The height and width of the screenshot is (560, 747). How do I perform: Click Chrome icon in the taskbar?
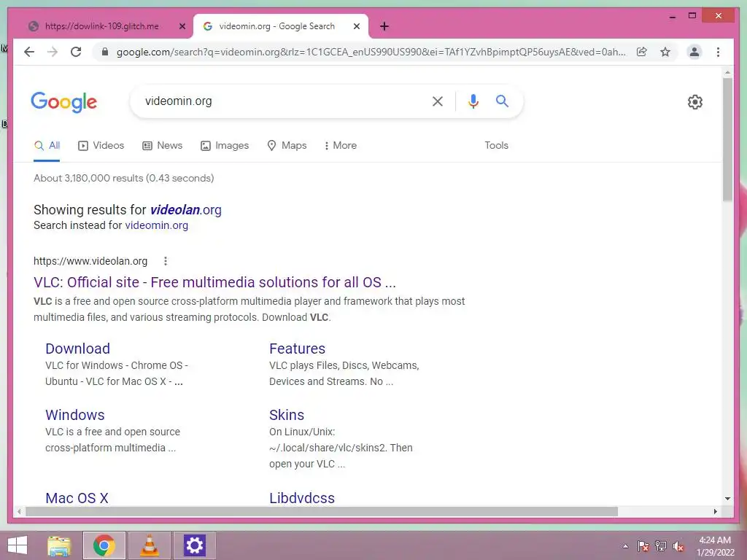pyautogui.click(x=104, y=545)
